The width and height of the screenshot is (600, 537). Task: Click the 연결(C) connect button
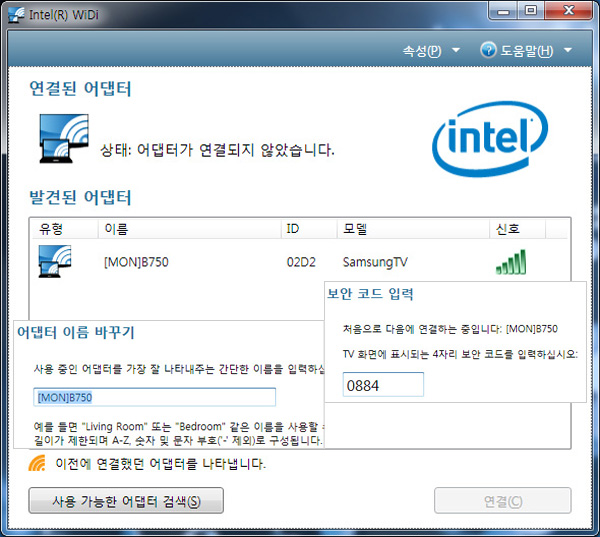(503, 501)
